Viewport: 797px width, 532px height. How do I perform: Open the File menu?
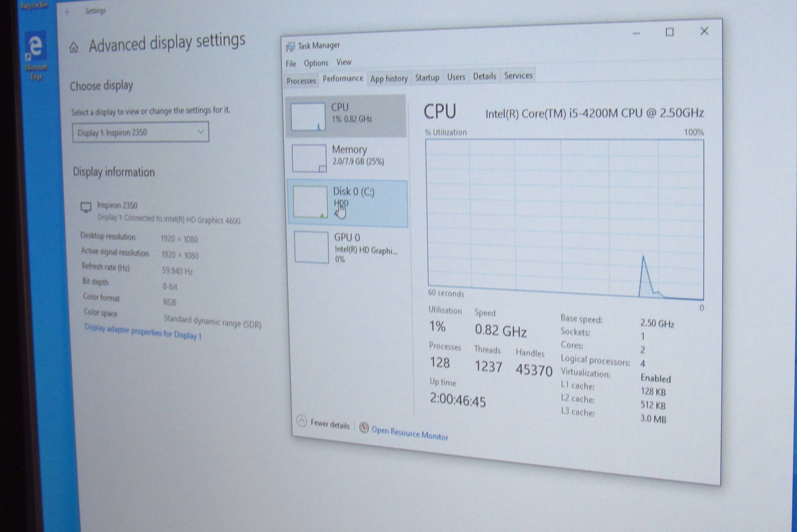pyautogui.click(x=291, y=64)
